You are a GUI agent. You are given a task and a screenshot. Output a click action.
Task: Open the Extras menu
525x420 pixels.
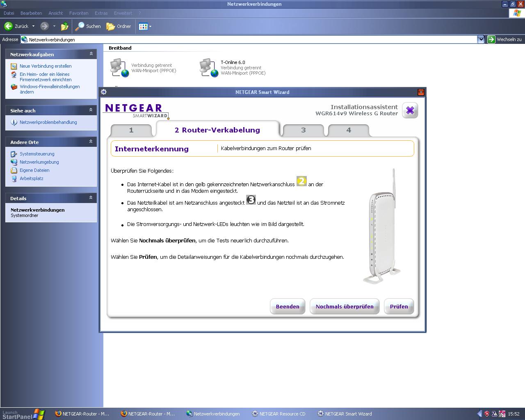[x=101, y=13]
